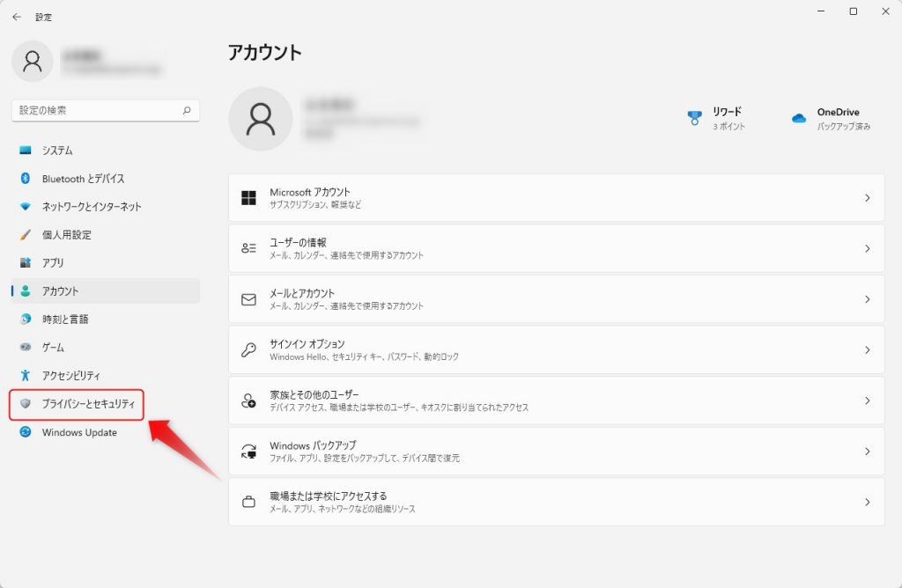Open Microsoft アカウント title text
The width and height of the screenshot is (902, 588).
coord(309,192)
